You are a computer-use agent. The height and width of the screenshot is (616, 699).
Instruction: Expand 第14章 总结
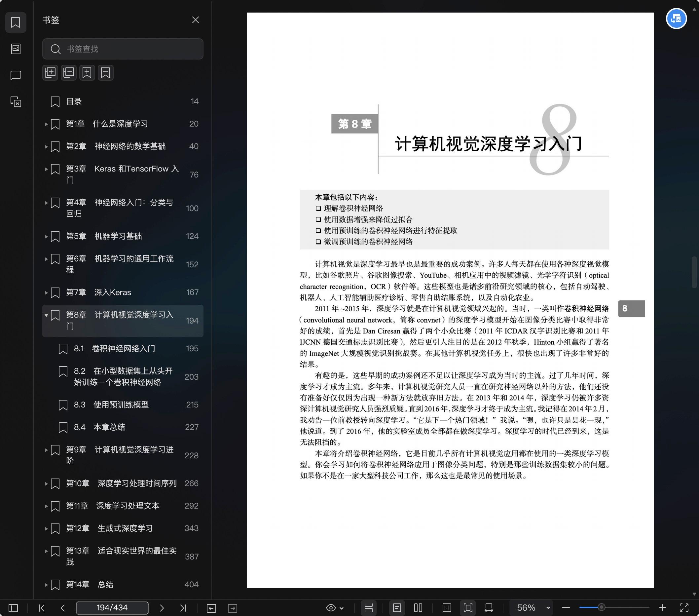tap(46, 585)
